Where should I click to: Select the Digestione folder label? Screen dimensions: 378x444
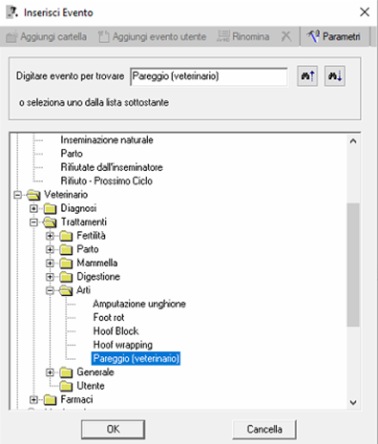coord(98,277)
